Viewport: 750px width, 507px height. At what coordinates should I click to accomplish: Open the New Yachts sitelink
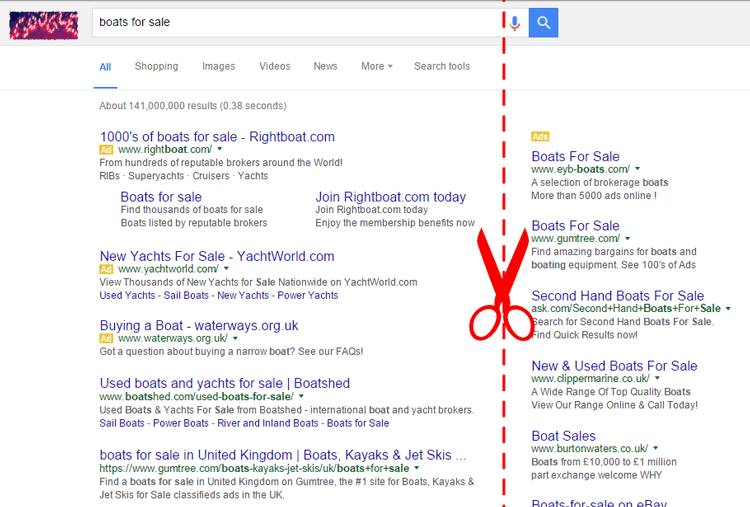243,296
